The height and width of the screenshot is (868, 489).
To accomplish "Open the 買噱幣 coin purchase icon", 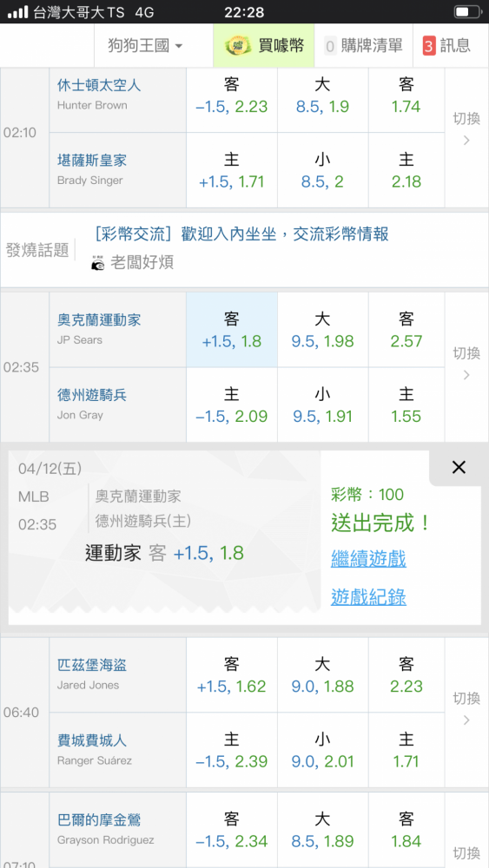I will pos(238,45).
